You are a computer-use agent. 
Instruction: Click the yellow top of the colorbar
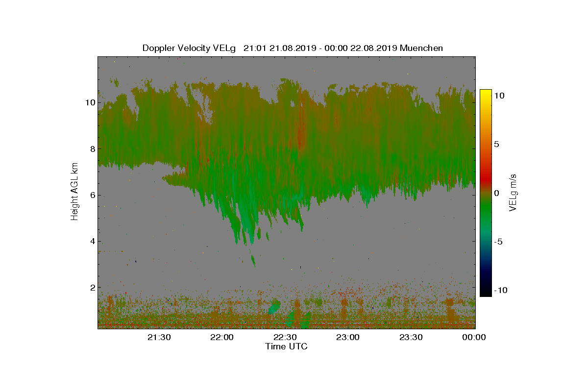click(485, 94)
